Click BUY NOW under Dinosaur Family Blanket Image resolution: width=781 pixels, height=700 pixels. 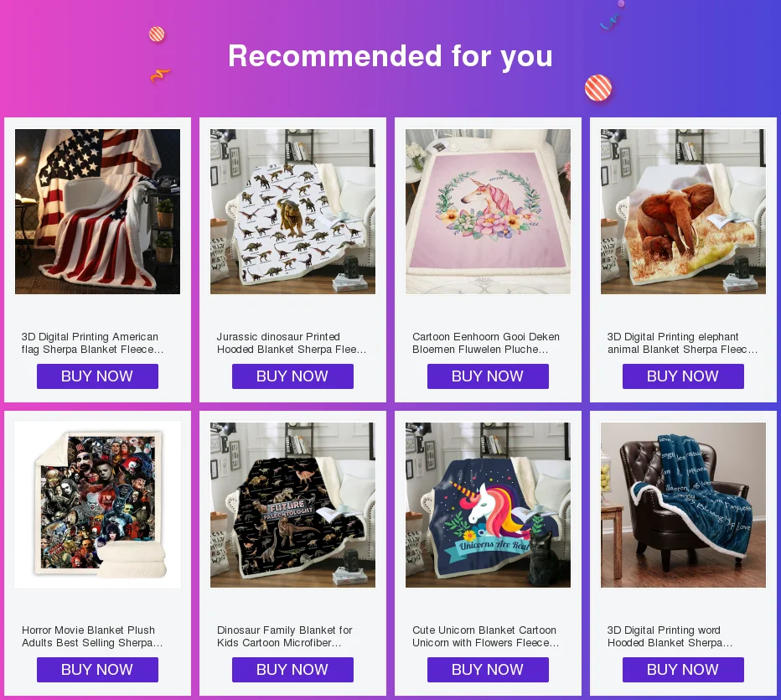coord(293,670)
